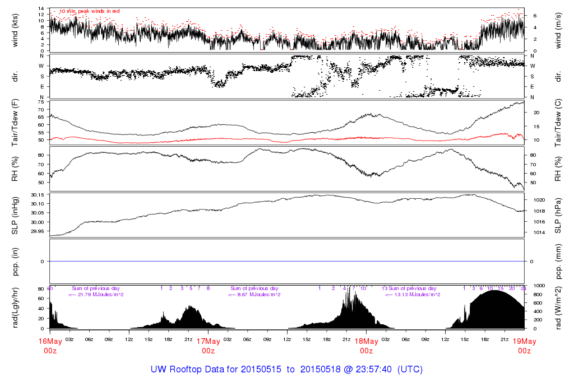Click the '17May' date label

(209, 341)
